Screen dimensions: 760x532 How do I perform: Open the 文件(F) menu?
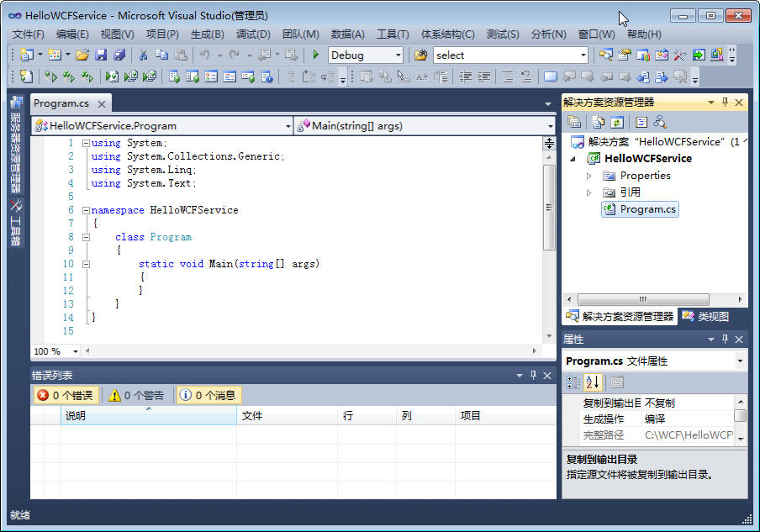click(x=28, y=34)
